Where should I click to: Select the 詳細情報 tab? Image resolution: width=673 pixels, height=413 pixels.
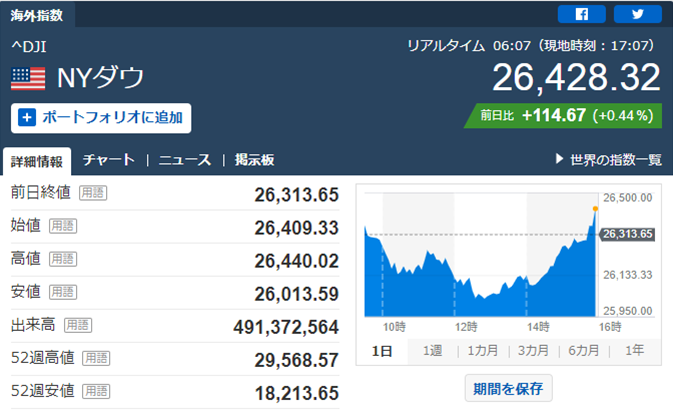pos(37,161)
